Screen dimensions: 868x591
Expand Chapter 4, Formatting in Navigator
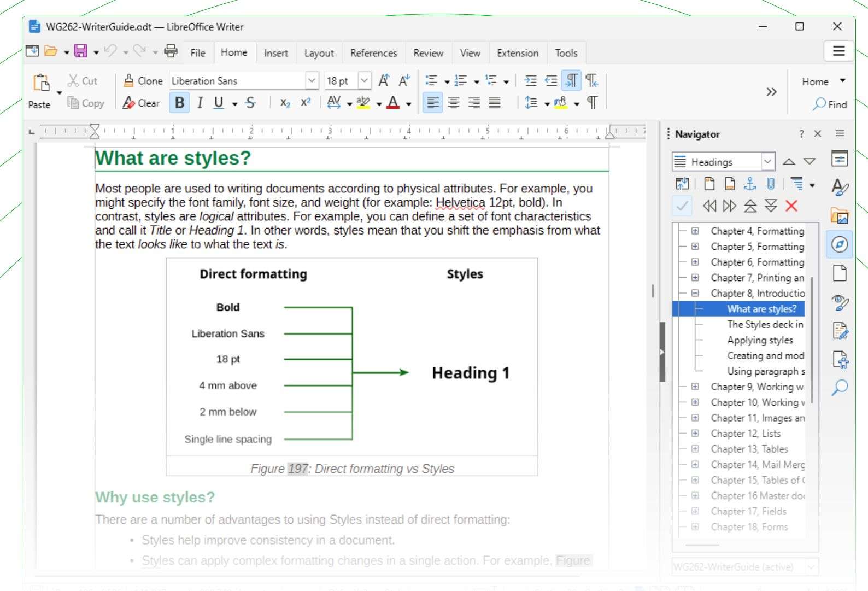pyautogui.click(x=695, y=231)
